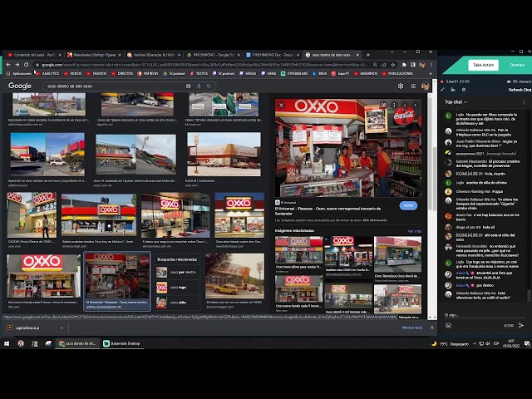532x399 pixels.
Task: Click the page vertical scrollbar thumb
Action: coord(435,178)
